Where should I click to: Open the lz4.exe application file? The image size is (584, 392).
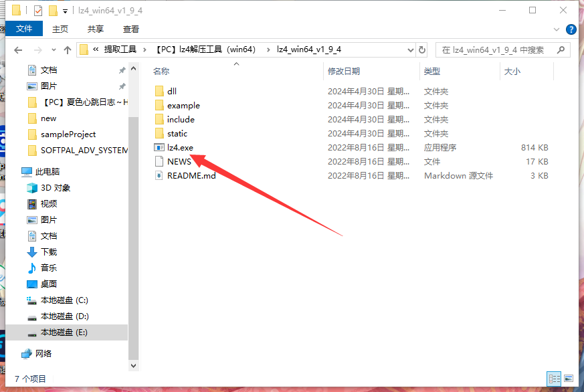click(180, 147)
